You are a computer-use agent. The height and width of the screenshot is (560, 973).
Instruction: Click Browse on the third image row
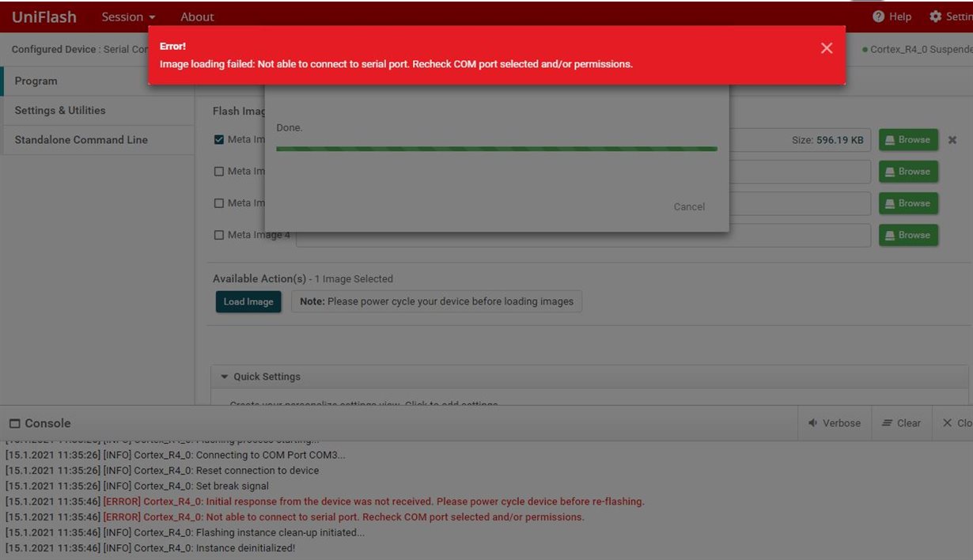(908, 203)
